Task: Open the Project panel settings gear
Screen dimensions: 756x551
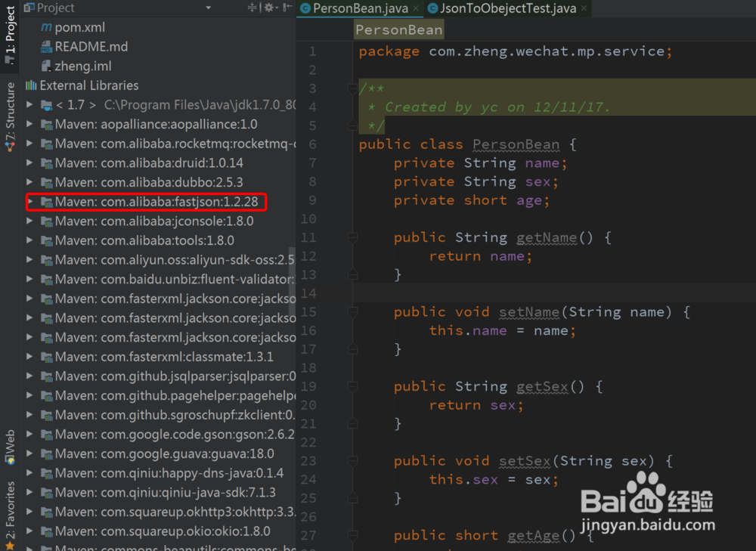Action: tap(268, 8)
